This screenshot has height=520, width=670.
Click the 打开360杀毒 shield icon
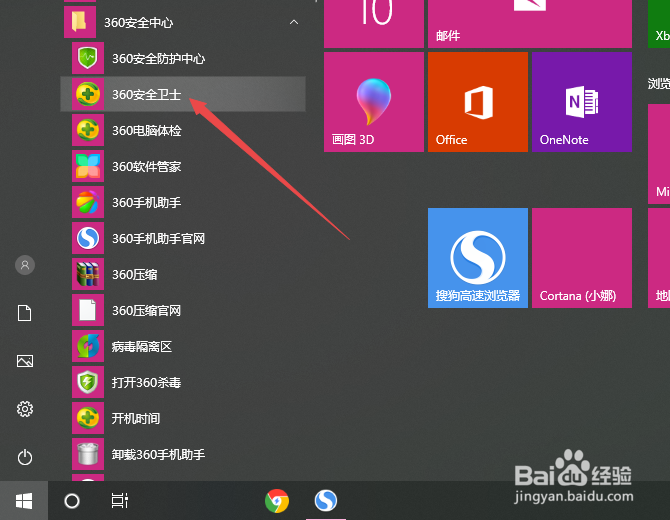88,382
